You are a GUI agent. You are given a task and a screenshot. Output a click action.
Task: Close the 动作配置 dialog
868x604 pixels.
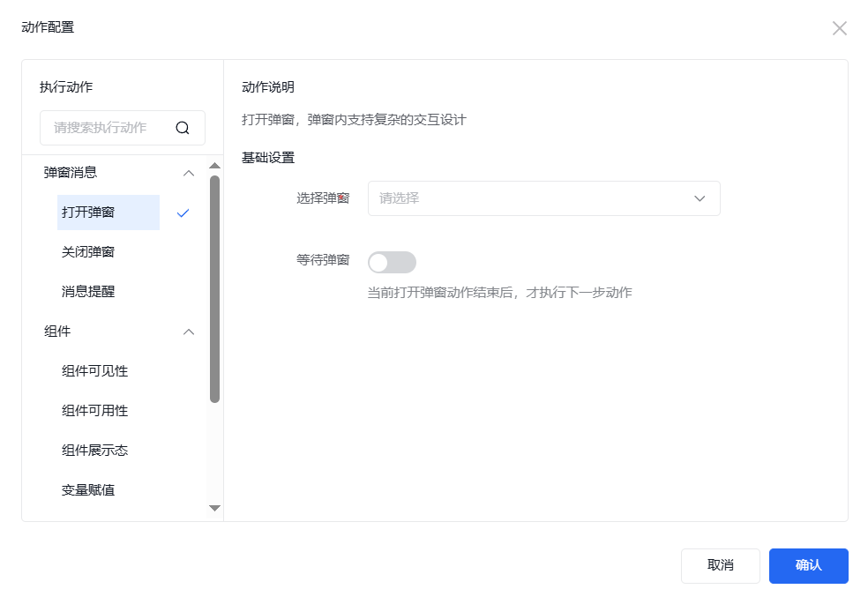coord(839,28)
